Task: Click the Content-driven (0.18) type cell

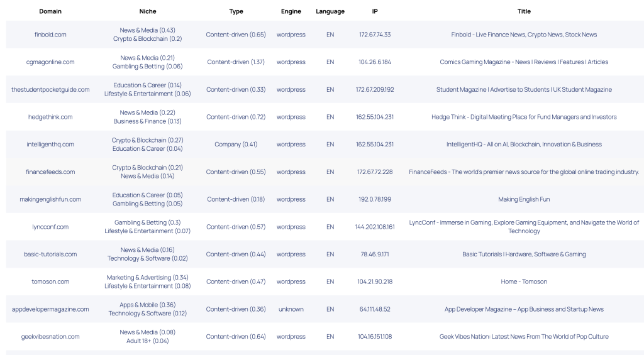Action: 236,199
